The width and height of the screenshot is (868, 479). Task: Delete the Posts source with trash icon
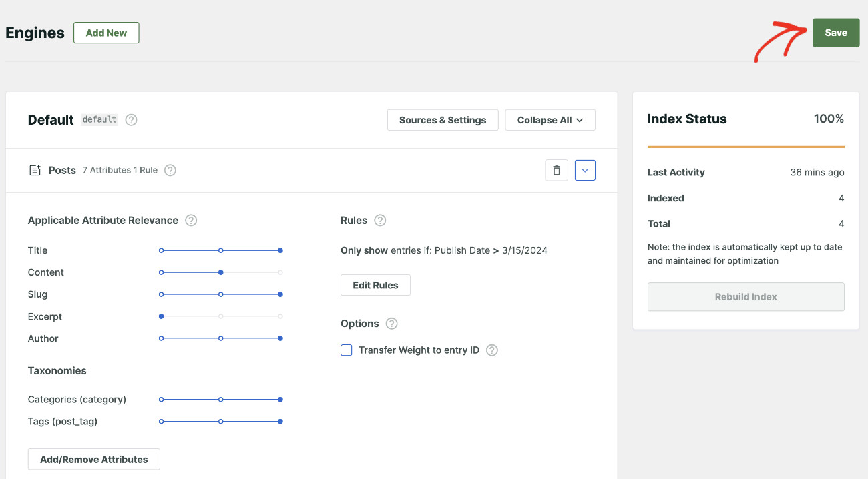[x=557, y=170]
